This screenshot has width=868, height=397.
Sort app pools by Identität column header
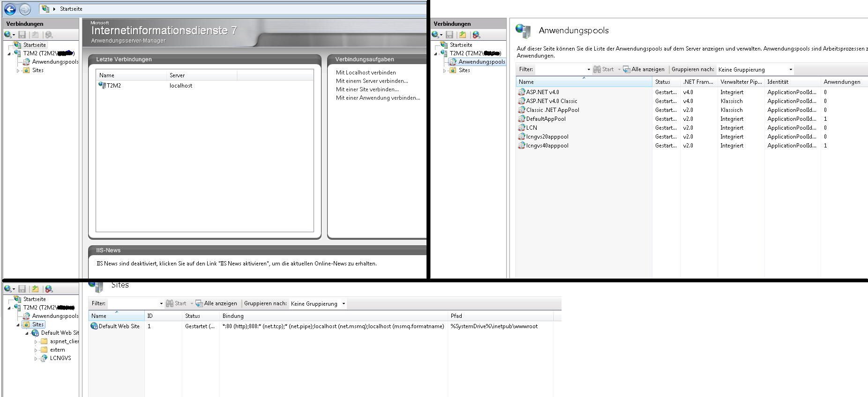pos(778,82)
